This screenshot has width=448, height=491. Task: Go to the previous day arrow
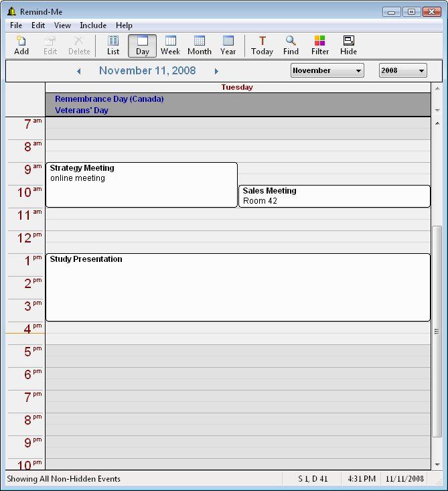78,72
